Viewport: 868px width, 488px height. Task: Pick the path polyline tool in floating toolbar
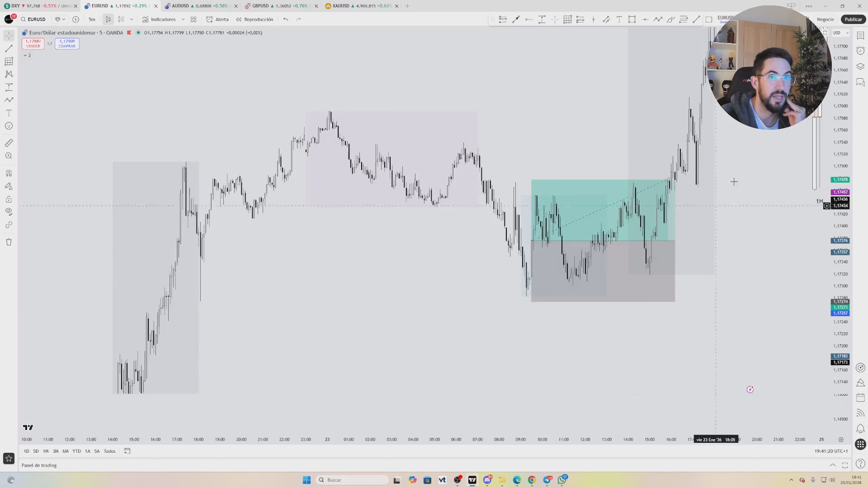[658, 19]
